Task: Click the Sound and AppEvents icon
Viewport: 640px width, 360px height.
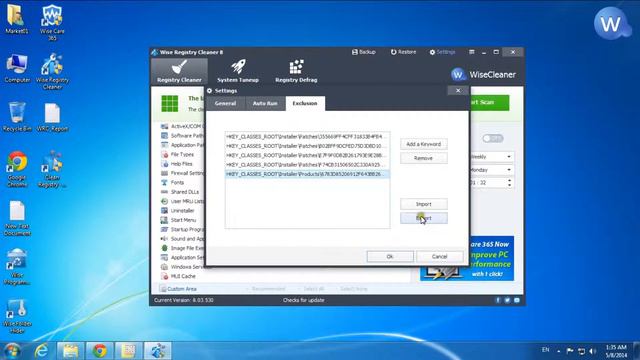Action: click(164, 239)
